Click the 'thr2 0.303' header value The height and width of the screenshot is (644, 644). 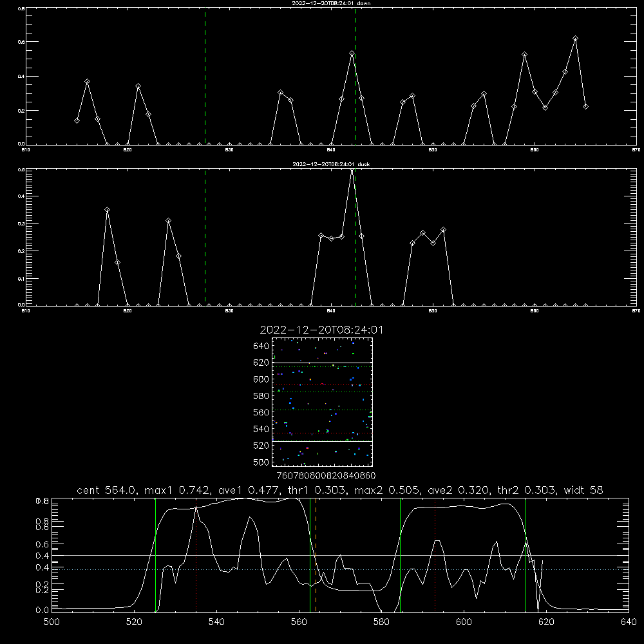click(527, 490)
